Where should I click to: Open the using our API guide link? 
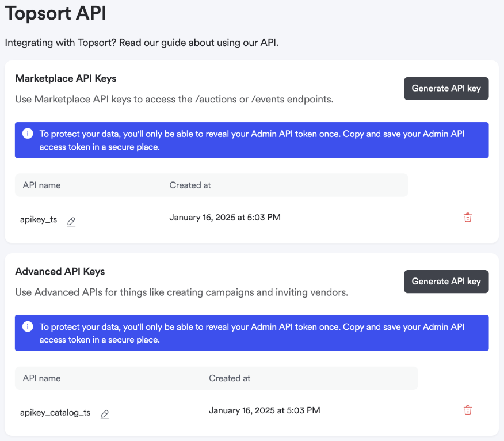pyautogui.click(x=246, y=43)
